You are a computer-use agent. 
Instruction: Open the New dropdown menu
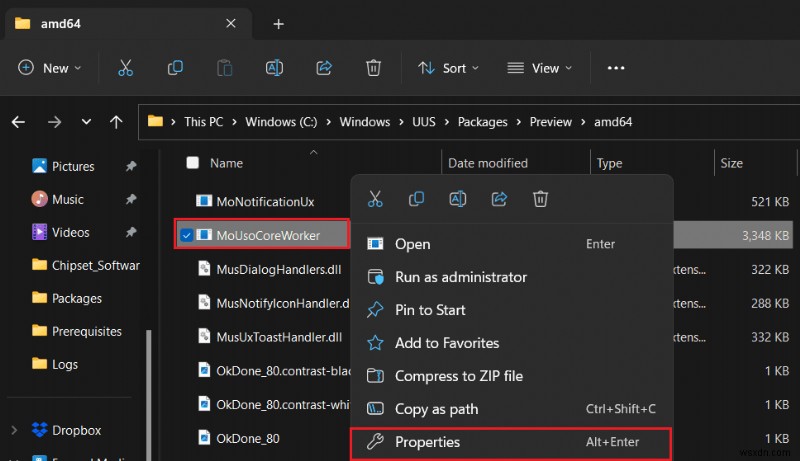click(x=49, y=68)
